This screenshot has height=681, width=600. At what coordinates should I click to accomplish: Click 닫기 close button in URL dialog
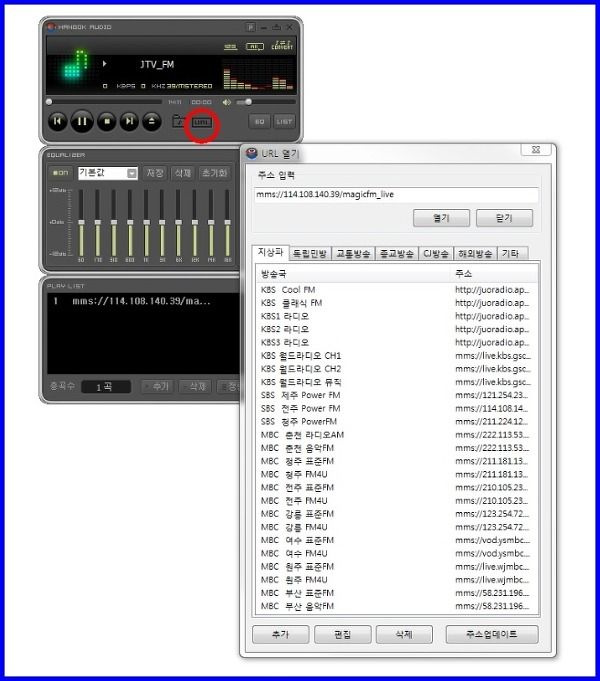point(504,218)
